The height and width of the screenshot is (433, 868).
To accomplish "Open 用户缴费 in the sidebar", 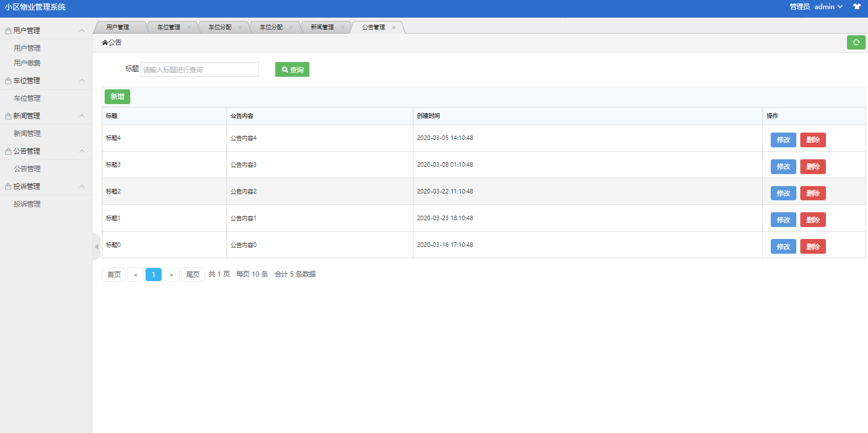I will point(27,63).
